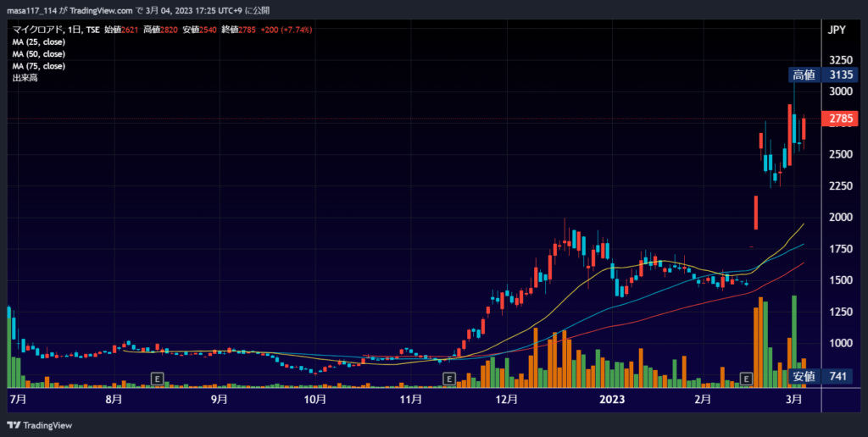
Task: Click the 高値2820 value in the legend
Action: pos(160,30)
